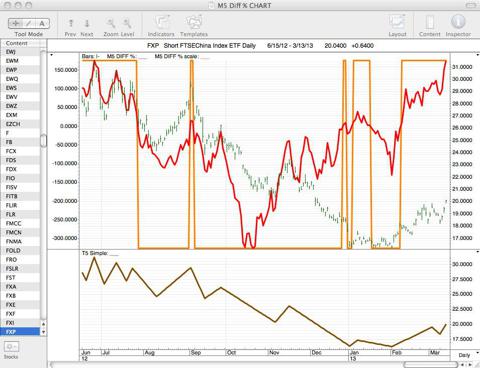Open the Templates toolbar icon

click(194, 22)
